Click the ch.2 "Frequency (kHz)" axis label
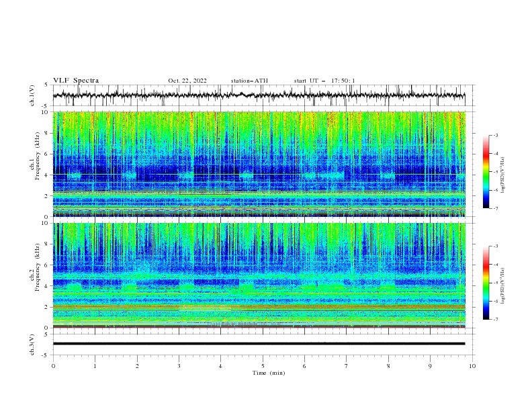 [38, 267]
